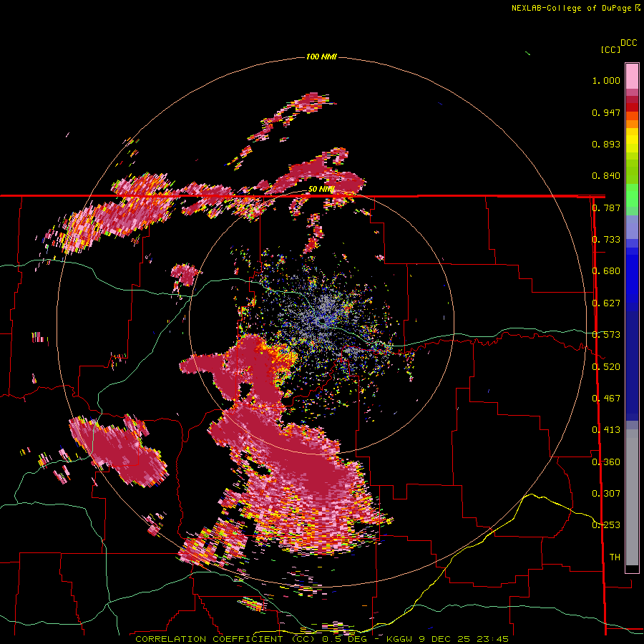Click the 0.787 color scale value
This screenshot has width=644, height=644.
point(606,208)
